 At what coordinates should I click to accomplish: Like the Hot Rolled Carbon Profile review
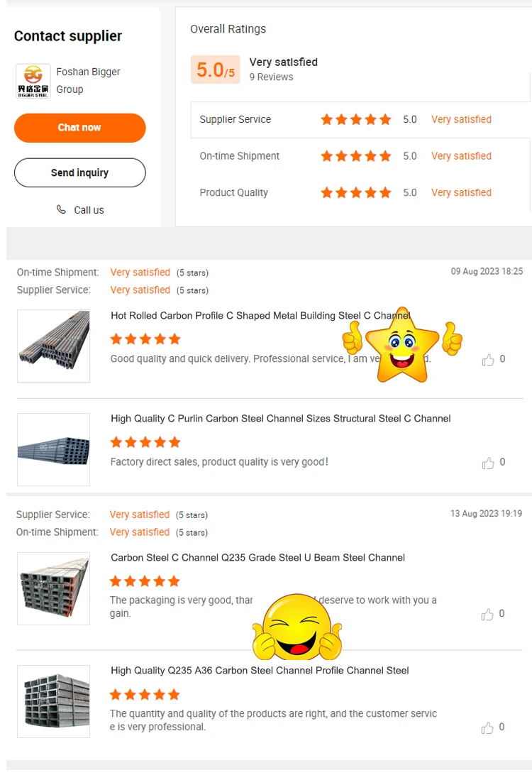pyautogui.click(x=488, y=359)
